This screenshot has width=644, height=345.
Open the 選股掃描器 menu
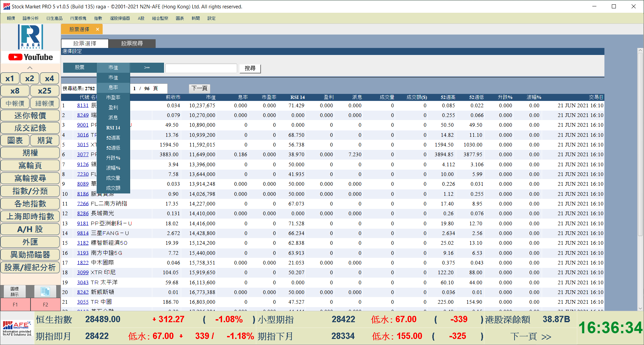[x=120, y=18]
